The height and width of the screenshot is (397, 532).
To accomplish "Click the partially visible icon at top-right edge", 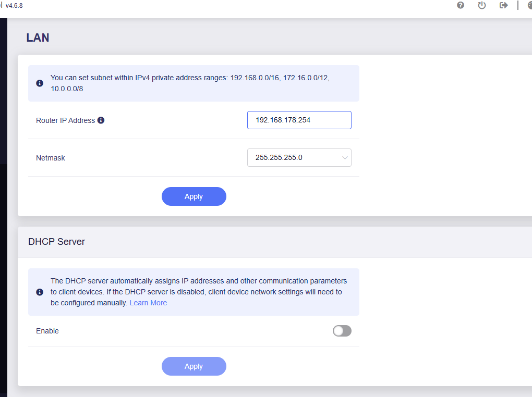I will 529,5.
